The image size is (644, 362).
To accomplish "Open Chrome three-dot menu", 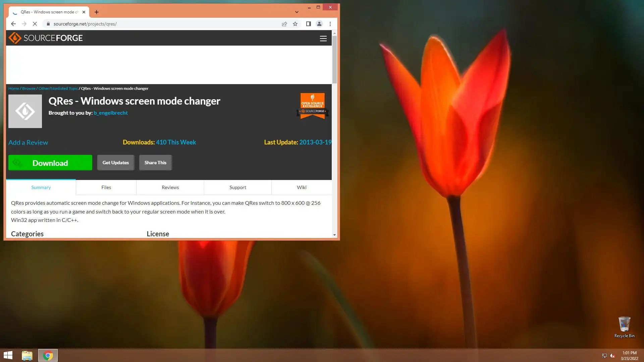I will tap(330, 24).
